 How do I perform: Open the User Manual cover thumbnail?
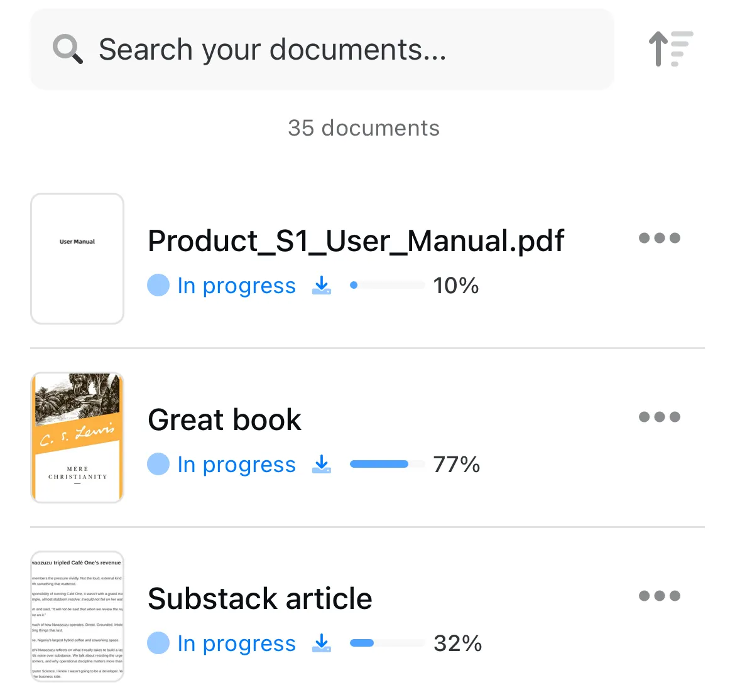tap(77, 259)
